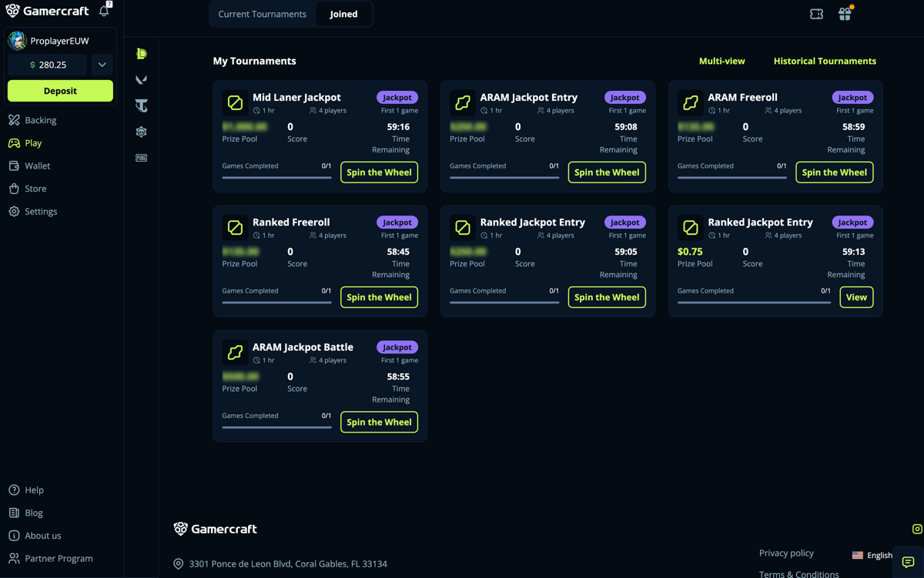The width and height of the screenshot is (924, 578).
Task: Open Historical Tournaments link
Action: 825,61
